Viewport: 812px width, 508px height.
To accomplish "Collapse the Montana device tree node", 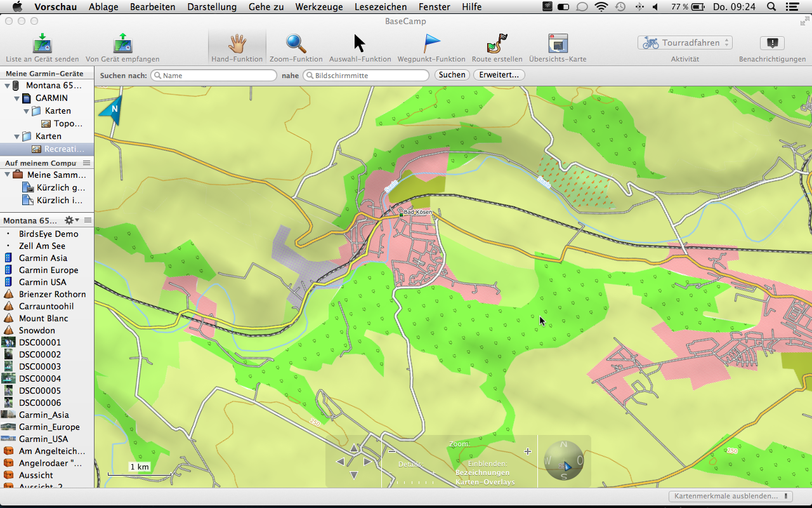I will coord(8,86).
